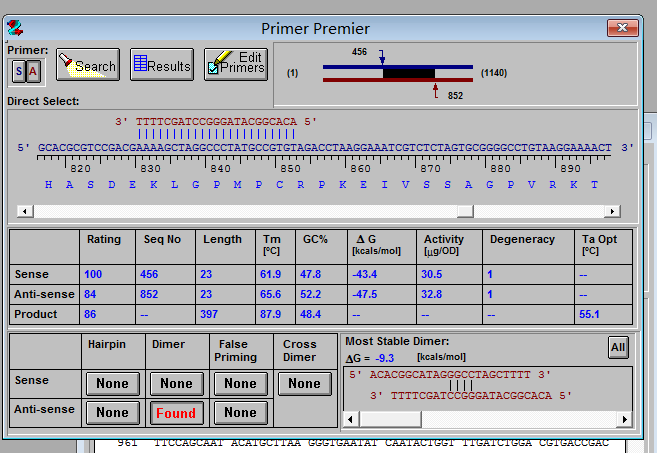Click the Anti-sense Activity value 32.8

432,294
